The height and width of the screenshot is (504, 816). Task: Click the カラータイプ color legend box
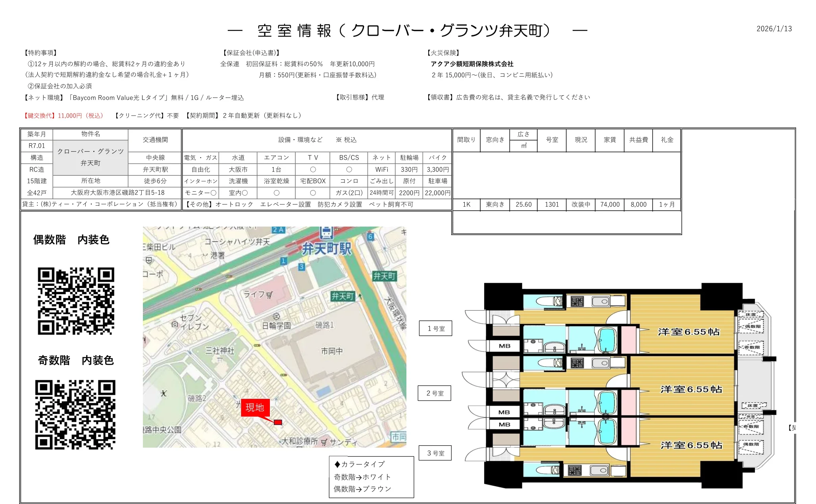click(358, 464)
